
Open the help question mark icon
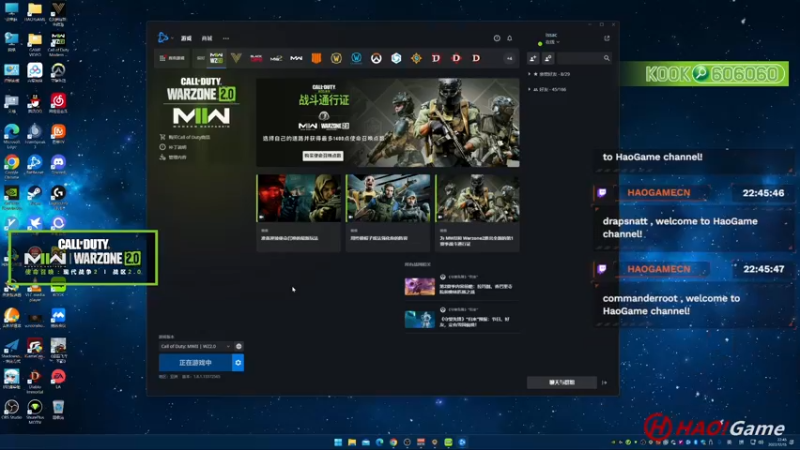496,38
